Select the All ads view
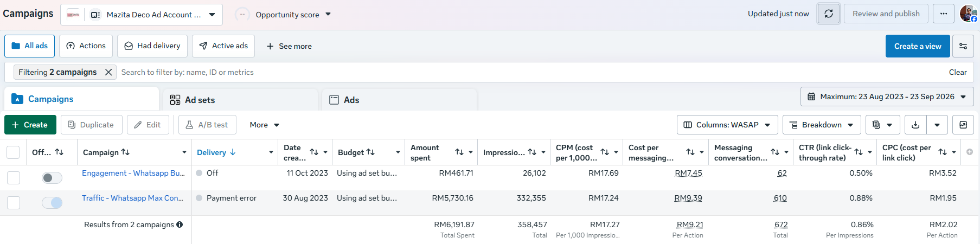The height and width of the screenshot is (244, 980). pos(30,46)
